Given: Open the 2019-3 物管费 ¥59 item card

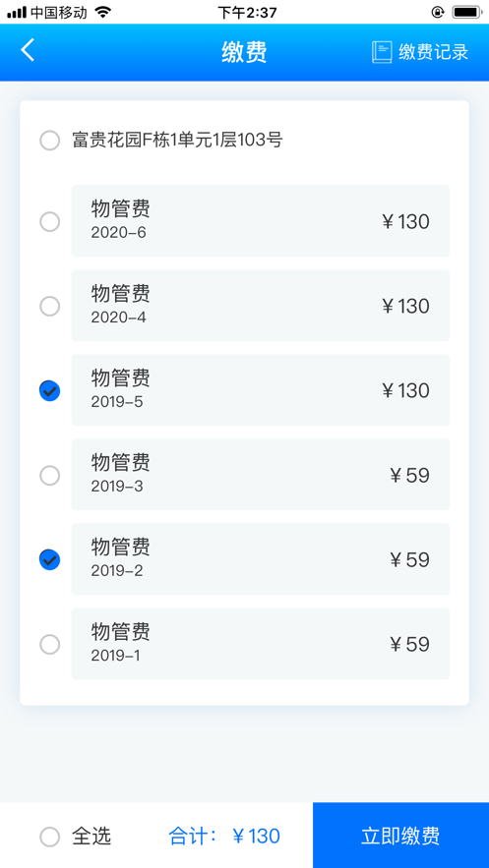Looking at the screenshot, I should pyautogui.click(x=261, y=475).
